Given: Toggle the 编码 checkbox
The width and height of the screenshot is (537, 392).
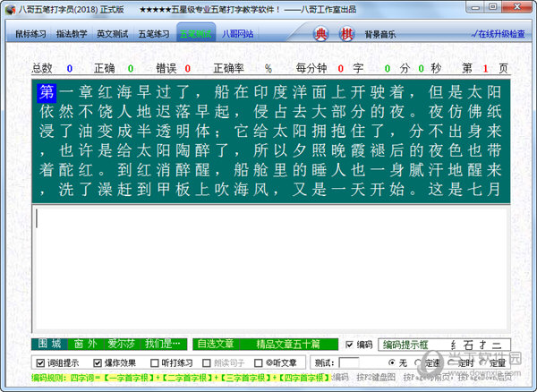Looking at the screenshot, I should 349,345.
